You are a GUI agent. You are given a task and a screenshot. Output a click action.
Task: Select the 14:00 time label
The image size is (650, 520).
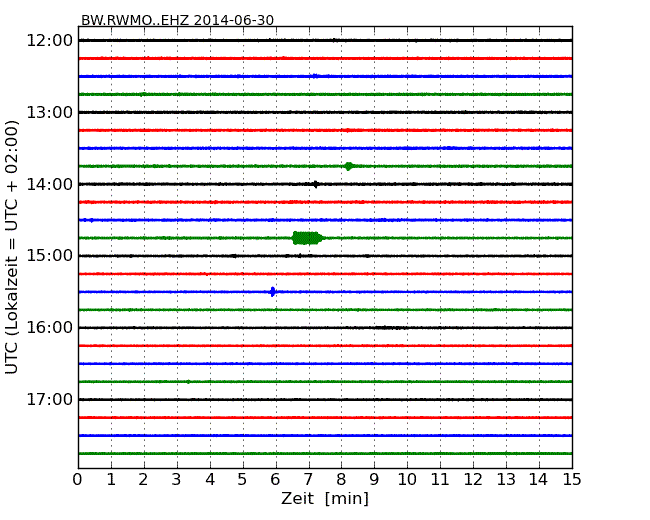click(49, 184)
